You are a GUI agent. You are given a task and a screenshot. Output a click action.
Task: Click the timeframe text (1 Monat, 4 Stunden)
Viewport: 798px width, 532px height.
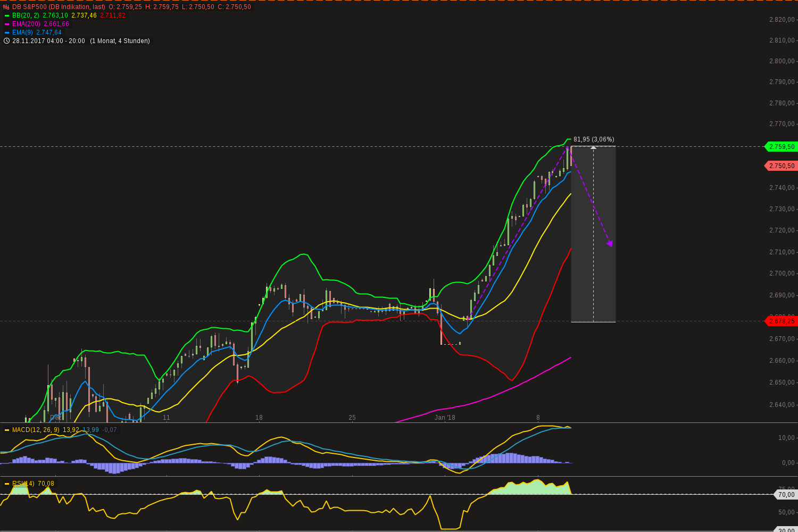click(x=120, y=41)
